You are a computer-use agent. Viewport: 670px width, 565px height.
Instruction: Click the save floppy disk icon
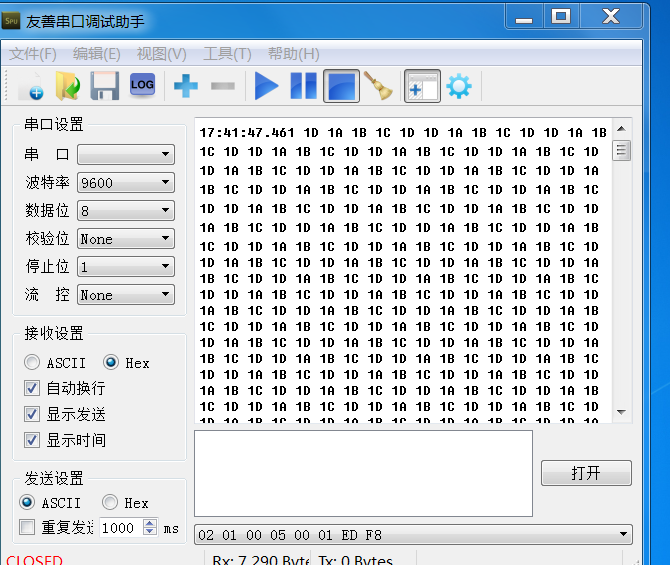point(105,87)
